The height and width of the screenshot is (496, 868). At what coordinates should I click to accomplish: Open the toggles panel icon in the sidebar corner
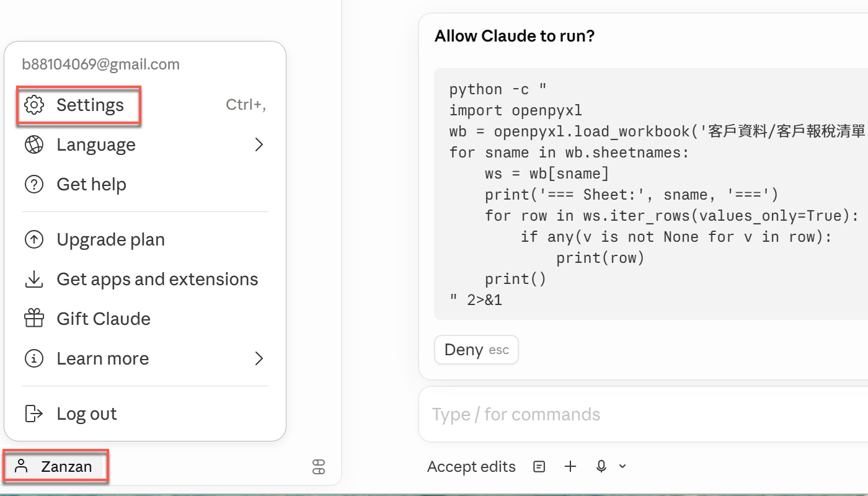319,468
